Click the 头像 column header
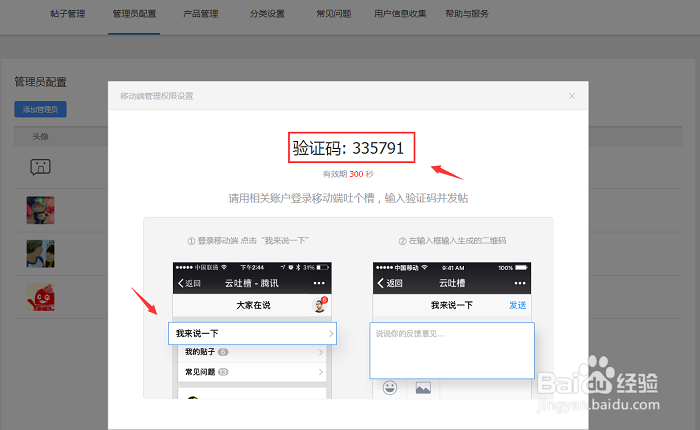Viewport: 700px width, 430px height. click(40, 137)
